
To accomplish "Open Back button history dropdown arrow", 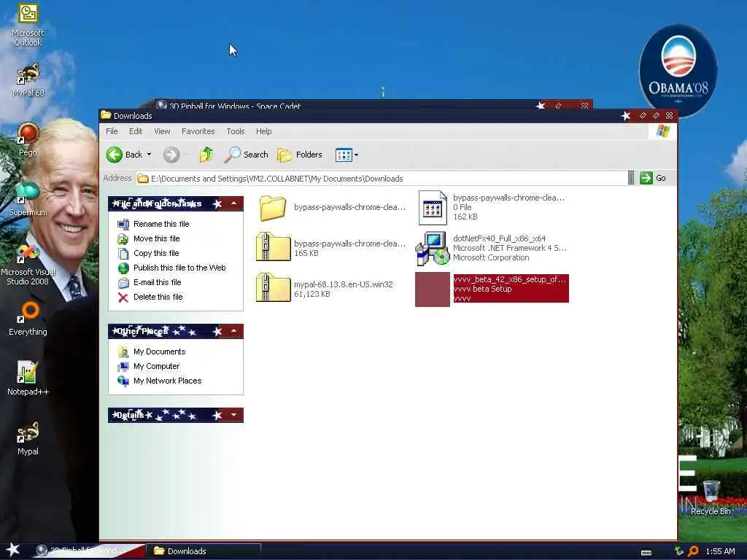I will (149, 155).
